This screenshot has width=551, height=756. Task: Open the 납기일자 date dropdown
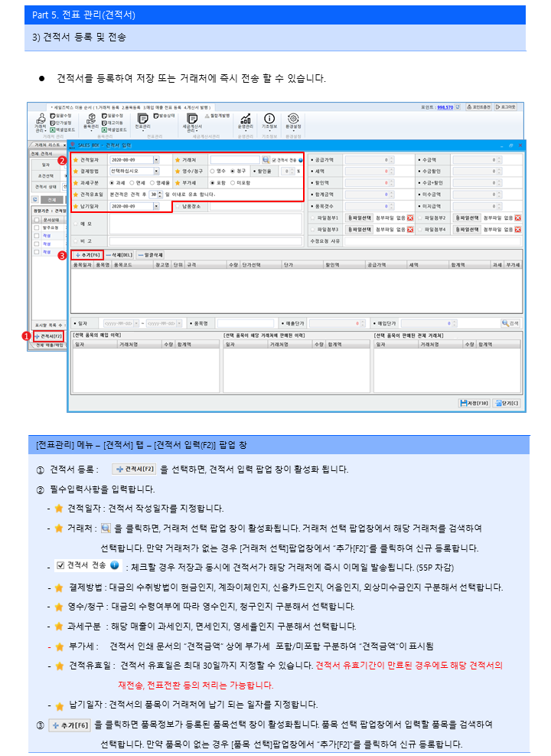coord(156,206)
